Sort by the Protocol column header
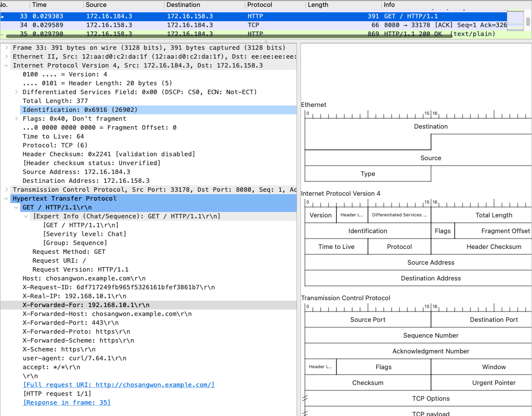Viewport: 532px width, 416px height. click(275, 5)
